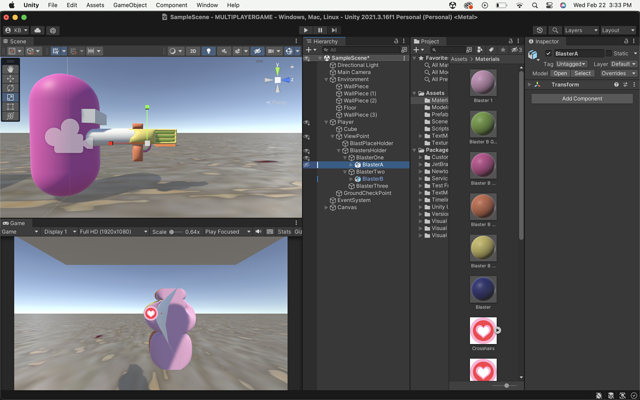Lock the Inspector panel
The width and height of the screenshot is (640, 400).
click(626, 41)
